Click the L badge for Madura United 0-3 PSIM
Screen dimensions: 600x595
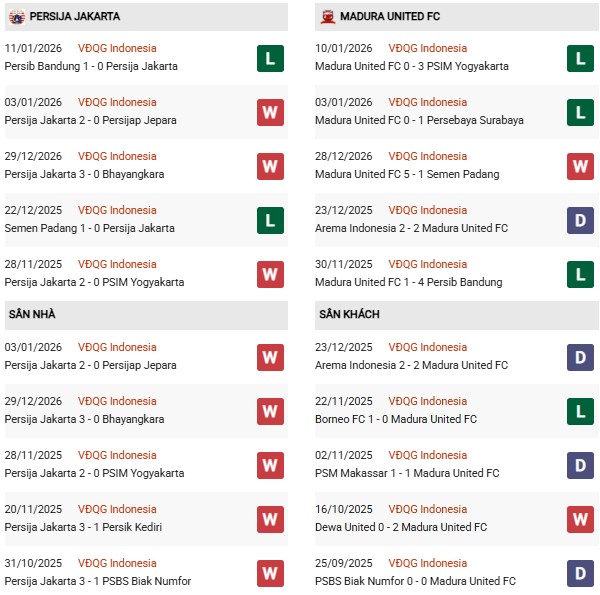pyautogui.click(x=580, y=58)
